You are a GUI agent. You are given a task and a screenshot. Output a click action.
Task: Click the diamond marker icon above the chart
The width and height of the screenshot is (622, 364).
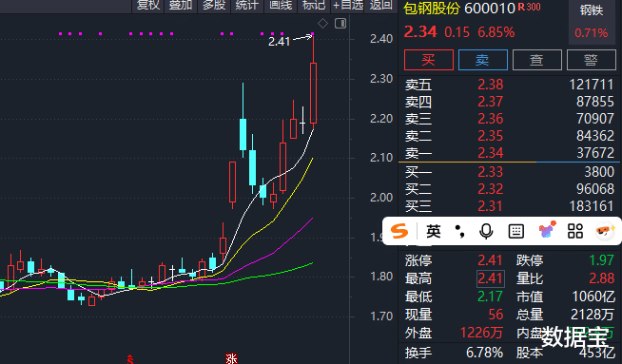click(322, 24)
